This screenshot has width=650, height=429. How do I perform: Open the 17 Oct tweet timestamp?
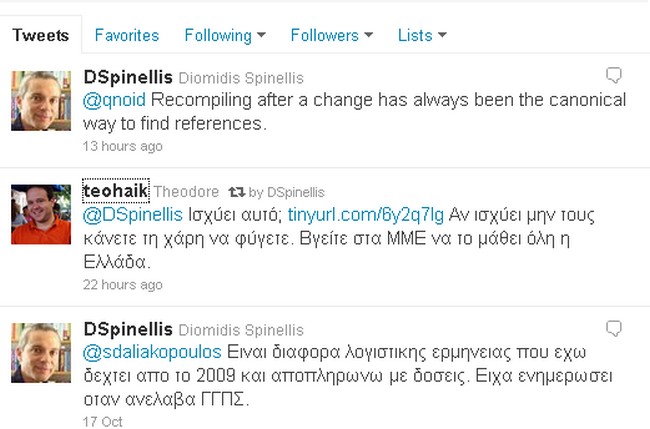[x=102, y=422]
